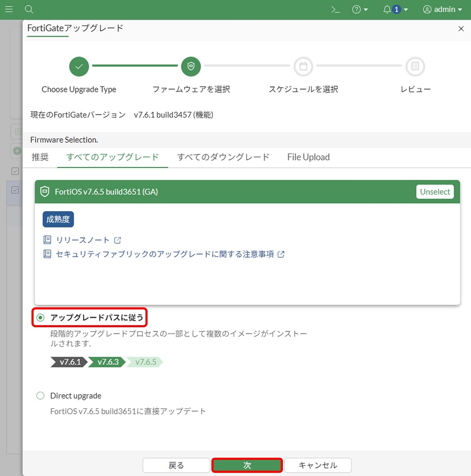Switch to the すべてのダウングレード tab
The width and height of the screenshot is (471, 476).
223,157
